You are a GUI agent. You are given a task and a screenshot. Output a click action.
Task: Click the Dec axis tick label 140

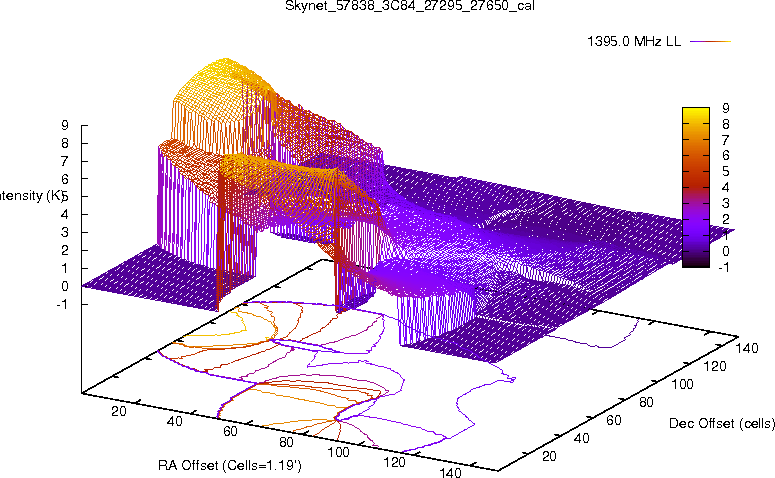click(x=747, y=348)
